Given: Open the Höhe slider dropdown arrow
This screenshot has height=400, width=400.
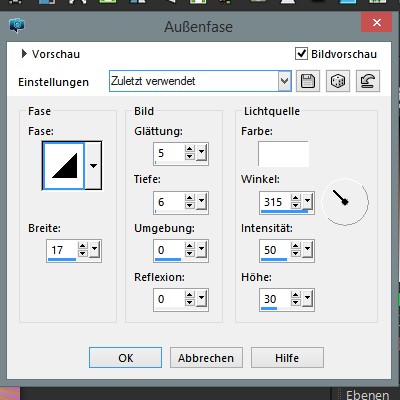Looking at the screenshot, I should pos(308,298).
